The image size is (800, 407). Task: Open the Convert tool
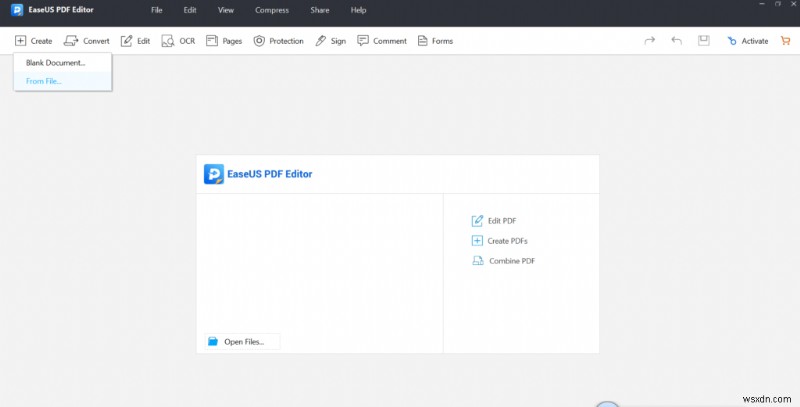tap(86, 41)
